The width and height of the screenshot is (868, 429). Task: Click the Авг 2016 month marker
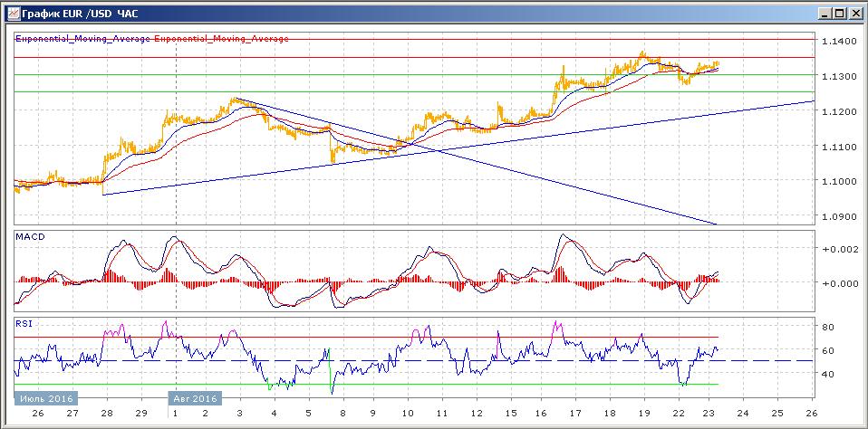pyautogui.click(x=195, y=398)
